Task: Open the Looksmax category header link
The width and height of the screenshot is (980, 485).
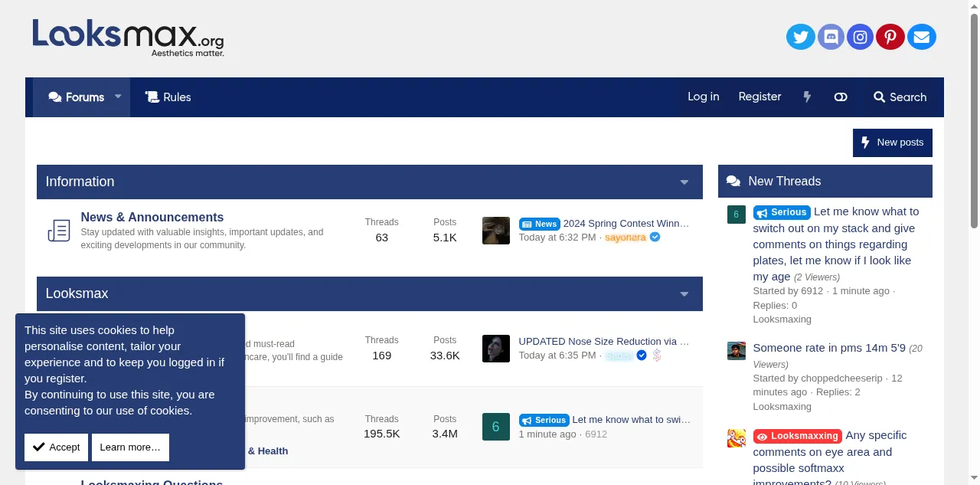Action: [x=77, y=293]
